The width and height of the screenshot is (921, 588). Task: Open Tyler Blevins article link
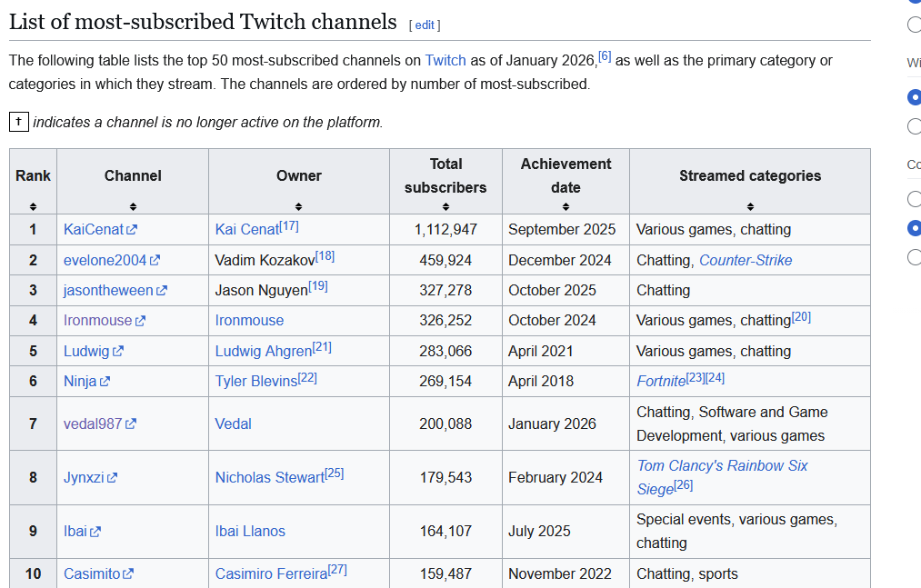256,381
